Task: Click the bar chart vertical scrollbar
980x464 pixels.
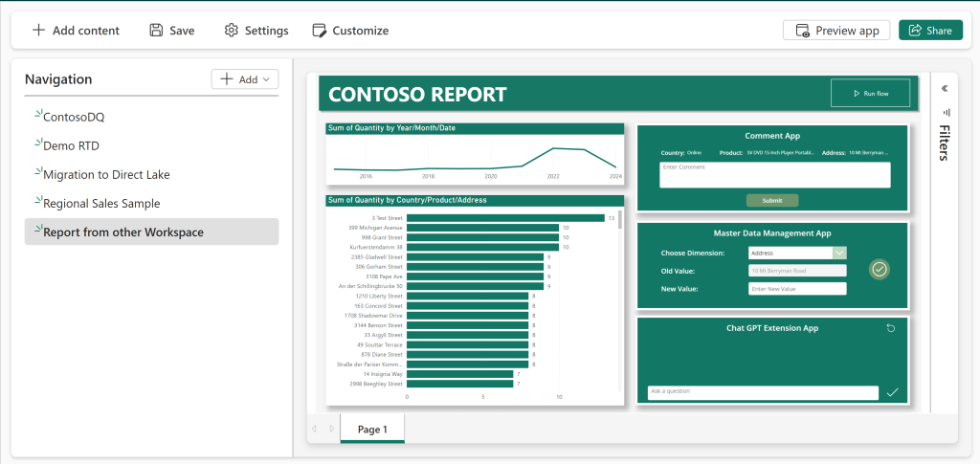Action: point(620,221)
